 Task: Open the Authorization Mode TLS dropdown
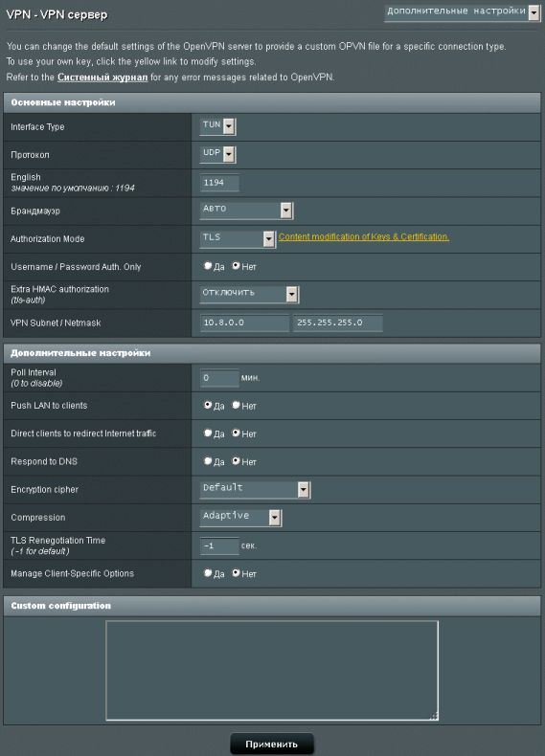point(238,238)
